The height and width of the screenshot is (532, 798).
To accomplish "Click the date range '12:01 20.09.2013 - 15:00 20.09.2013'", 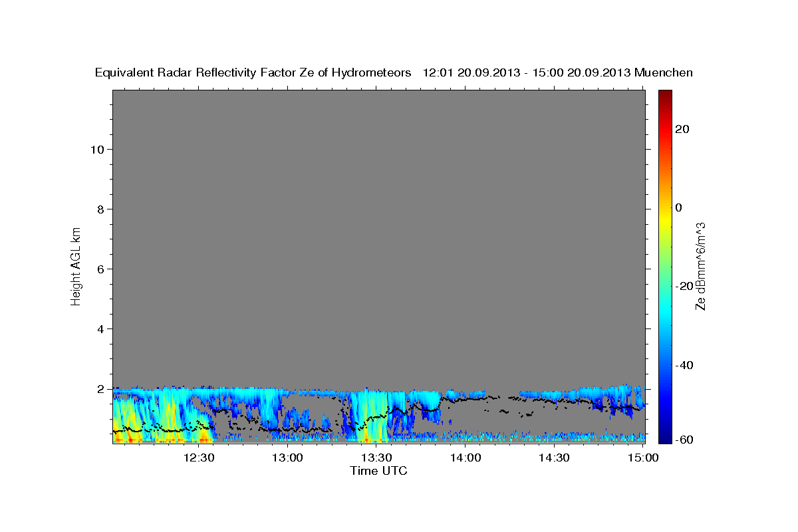I will pos(527,72).
